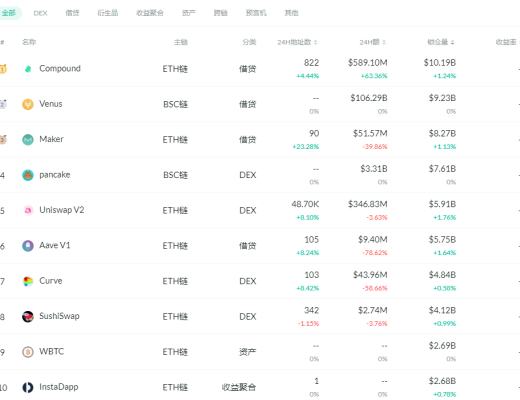Click the Maker teal logo icon
Image resolution: width=520 pixels, height=400 pixels.
point(28,139)
